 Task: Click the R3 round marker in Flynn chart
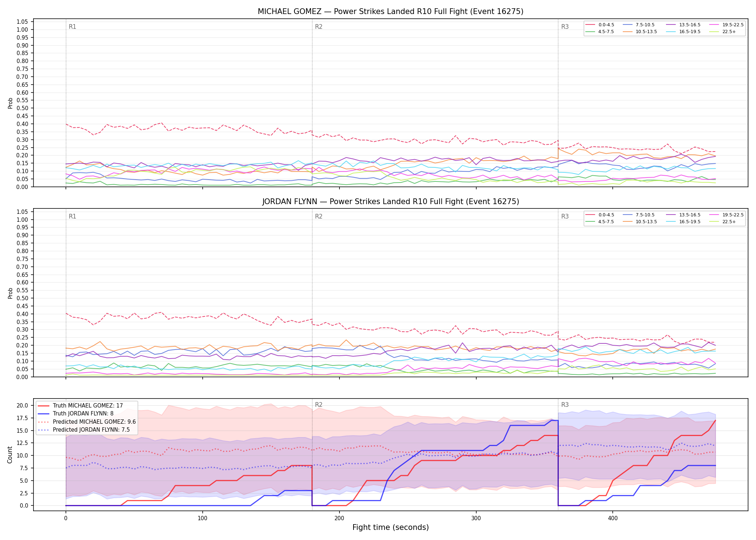tap(565, 216)
